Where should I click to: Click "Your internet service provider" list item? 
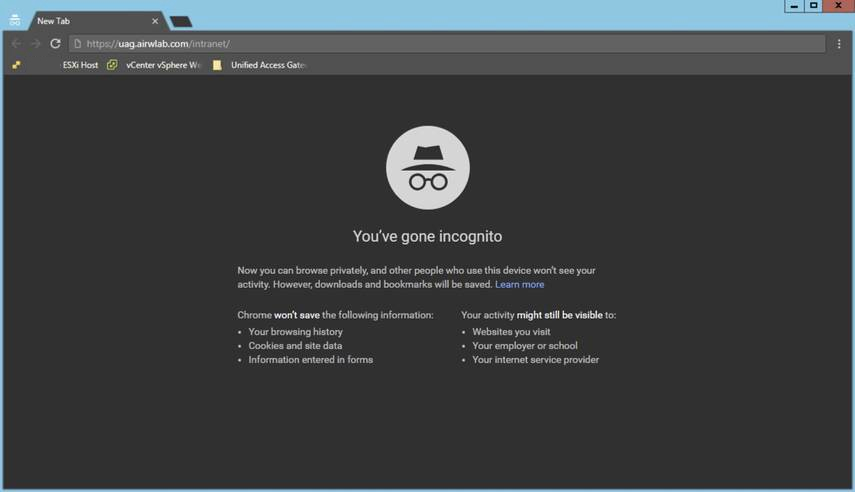pyautogui.click(x=535, y=360)
